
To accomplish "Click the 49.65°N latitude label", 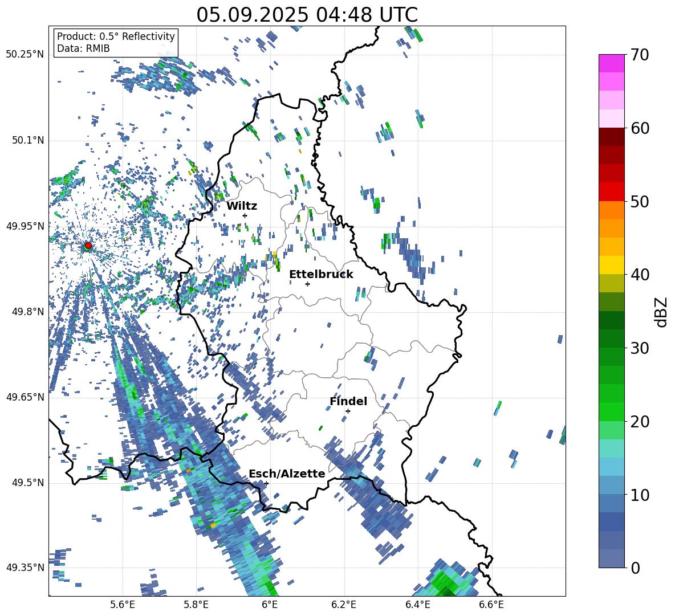I will pyautogui.click(x=25, y=397).
